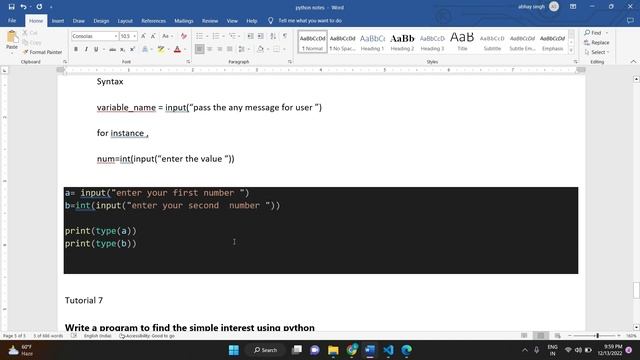Image resolution: width=640 pixels, height=360 pixels.
Task: Switch to Web Layout view
Action: pyautogui.click(x=557, y=336)
